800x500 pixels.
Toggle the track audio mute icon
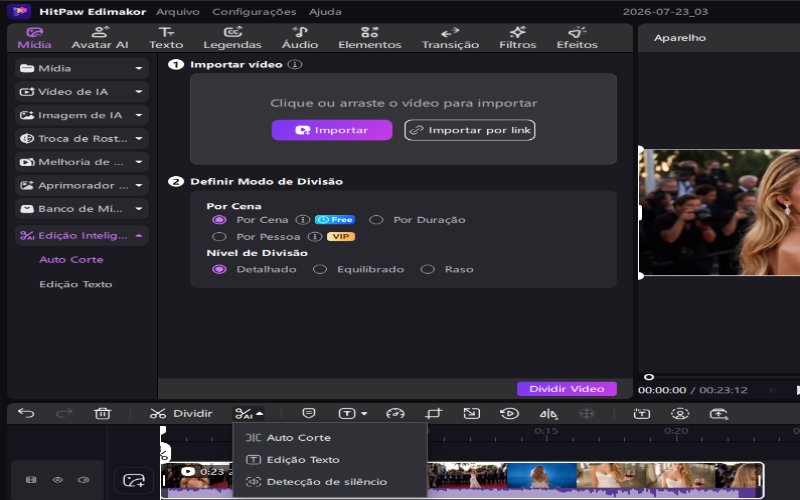[84, 480]
